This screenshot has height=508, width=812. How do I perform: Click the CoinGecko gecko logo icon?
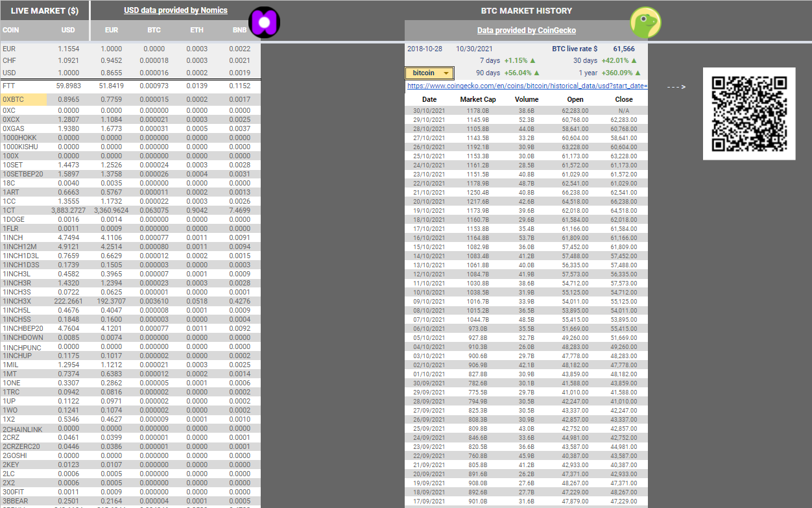(x=645, y=22)
